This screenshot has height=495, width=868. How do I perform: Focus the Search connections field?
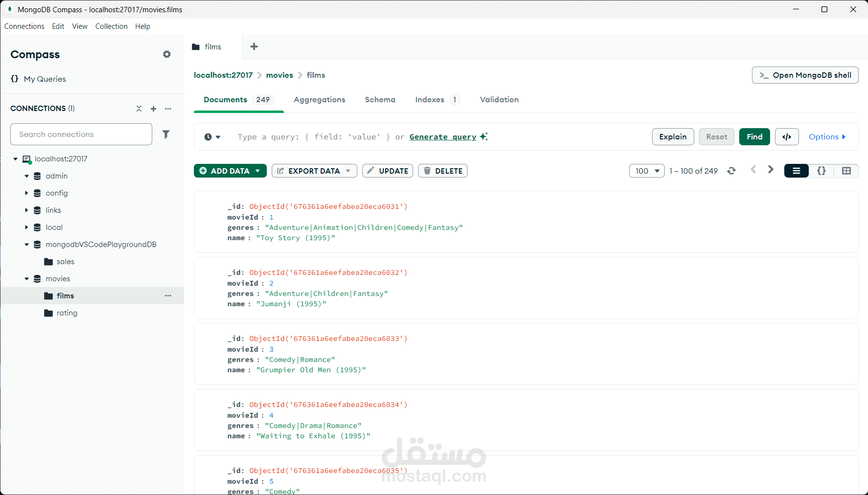tap(81, 134)
